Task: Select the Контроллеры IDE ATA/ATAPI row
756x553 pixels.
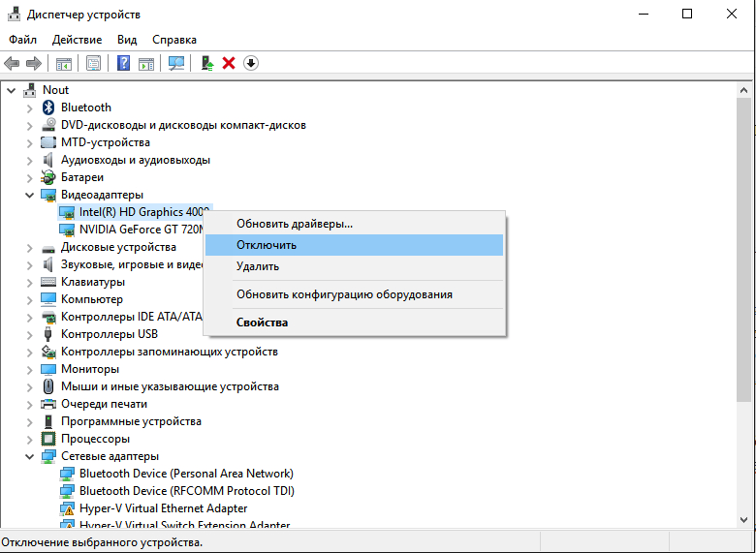Action: click(x=131, y=317)
